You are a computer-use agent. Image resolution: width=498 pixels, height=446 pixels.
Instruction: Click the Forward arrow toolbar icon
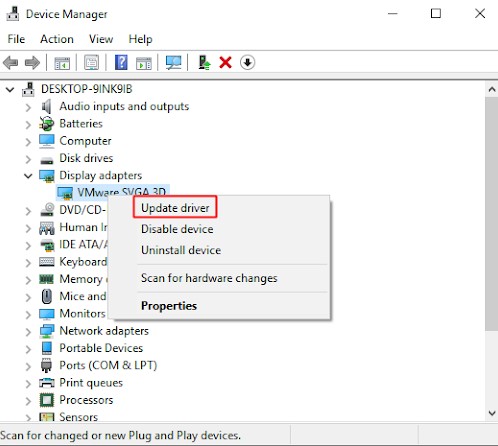(x=32, y=62)
